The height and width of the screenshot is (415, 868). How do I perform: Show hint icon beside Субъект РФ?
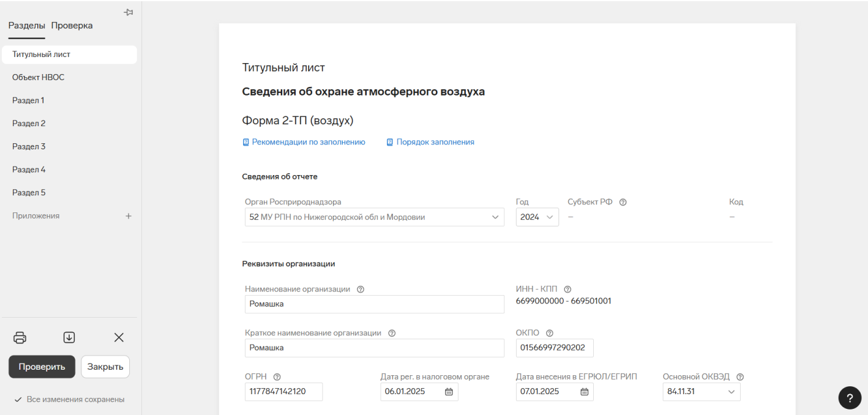[623, 203]
